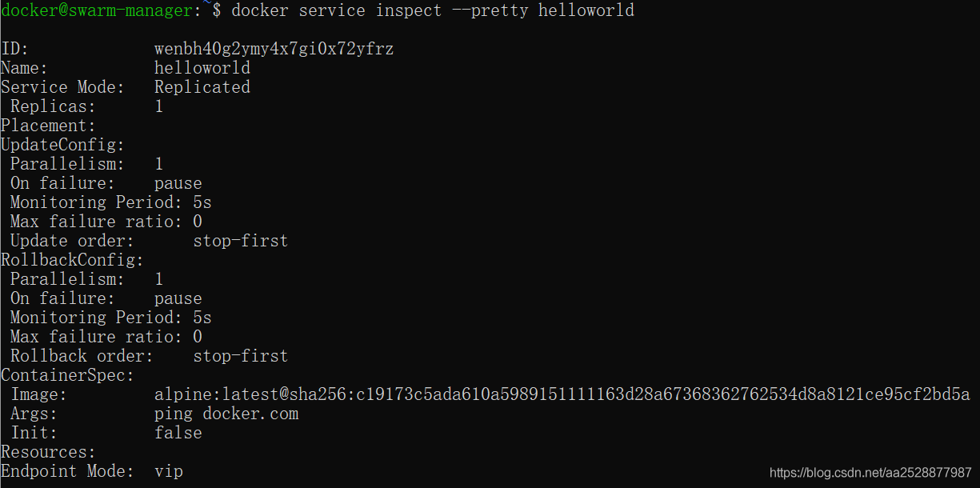Click the Update order stop-first value
Viewport: 980px width, 488px height.
pyautogui.click(x=240, y=241)
